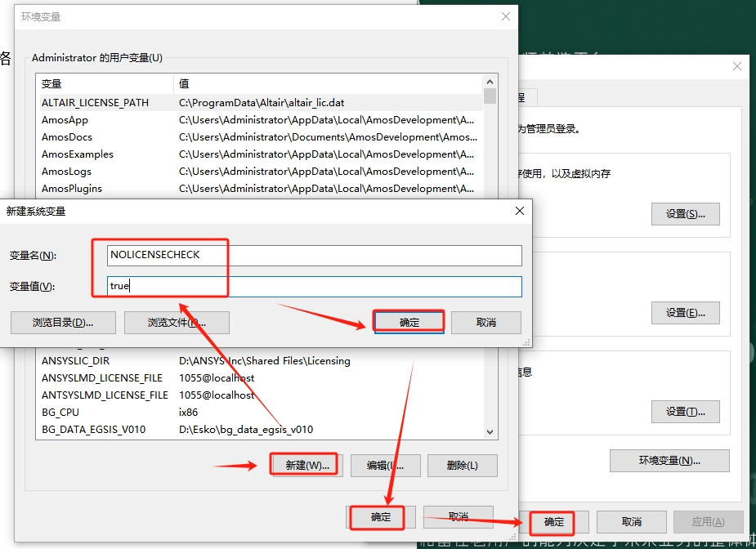Open 环境变量(N) from system properties
The height and width of the screenshot is (549, 756).
(669, 460)
